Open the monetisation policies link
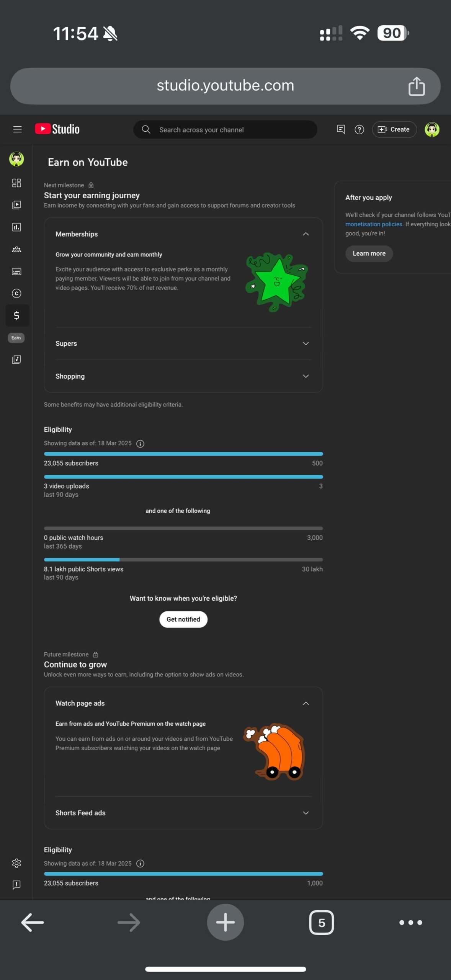451x980 pixels. coord(373,224)
